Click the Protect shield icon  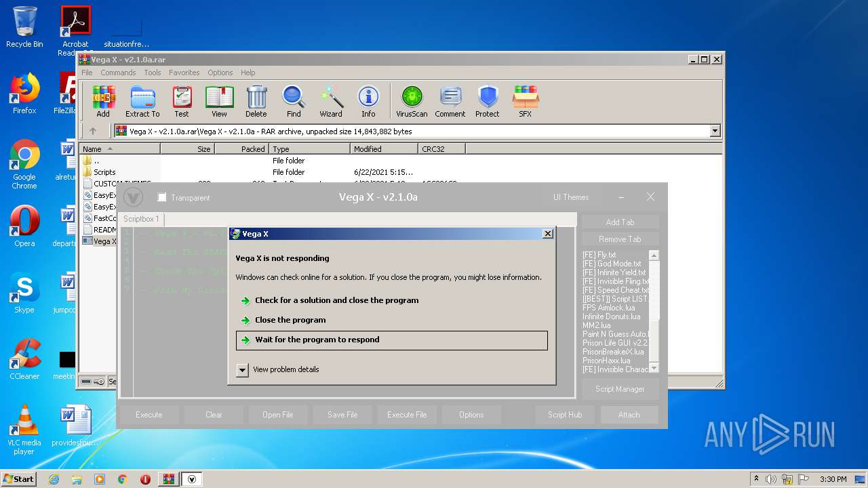tap(488, 102)
